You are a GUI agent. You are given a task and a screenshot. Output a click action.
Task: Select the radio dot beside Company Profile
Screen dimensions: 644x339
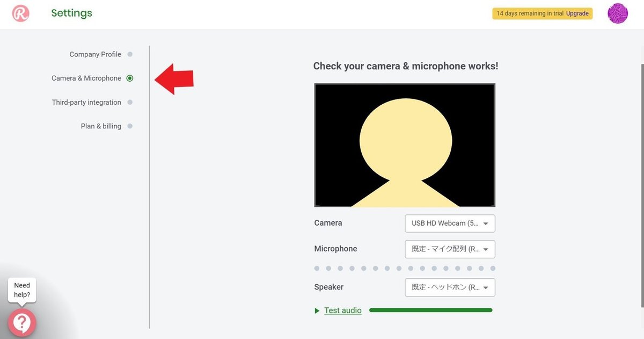click(130, 54)
